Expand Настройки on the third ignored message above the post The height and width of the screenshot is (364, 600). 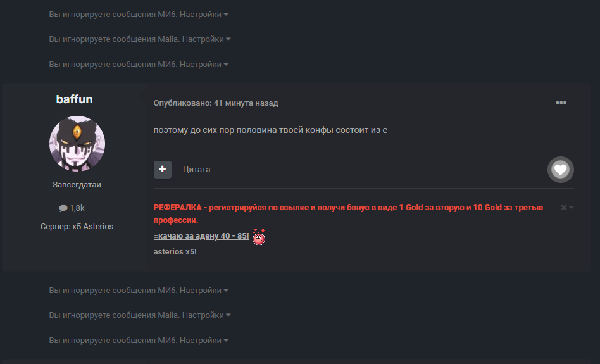click(x=204, y=65)
